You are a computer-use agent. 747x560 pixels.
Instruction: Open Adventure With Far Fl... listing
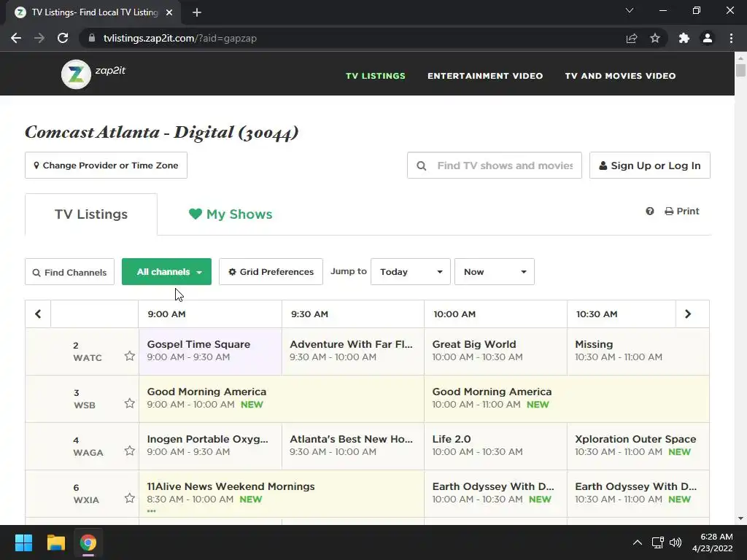coord(353,351)
